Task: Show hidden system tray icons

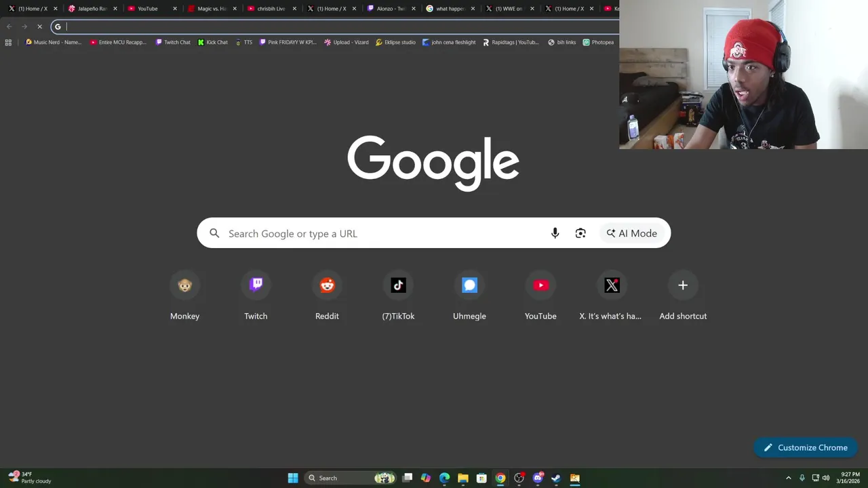Action: 788,478
